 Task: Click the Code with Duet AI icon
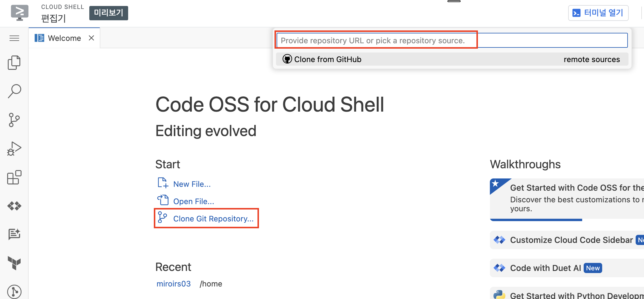(x=499, y=268)
